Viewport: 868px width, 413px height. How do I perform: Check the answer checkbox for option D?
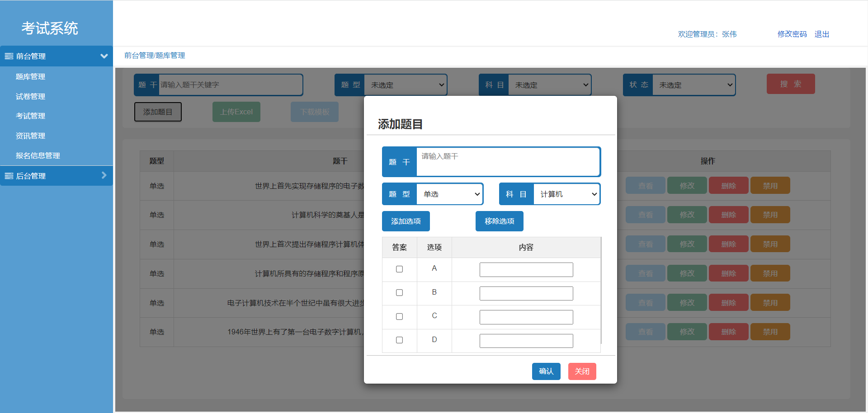click(x=399, y=340)
